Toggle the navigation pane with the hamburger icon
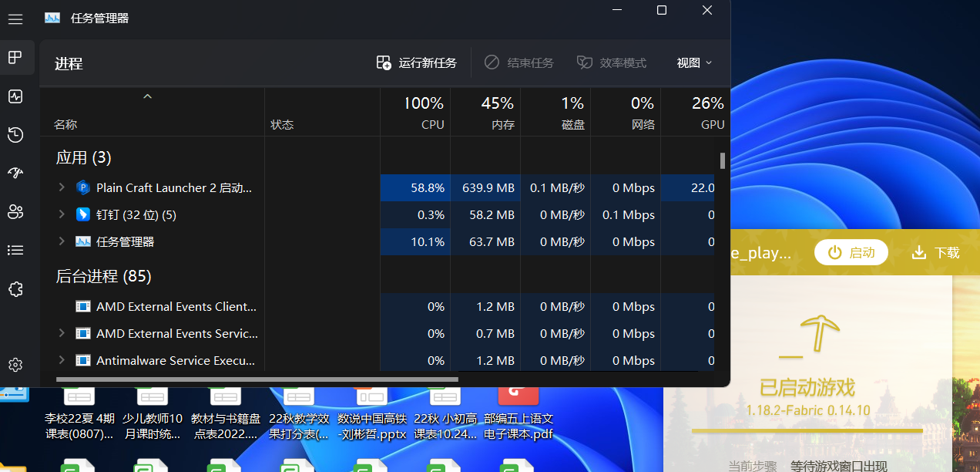980x472 pixels. click(15, 19)
